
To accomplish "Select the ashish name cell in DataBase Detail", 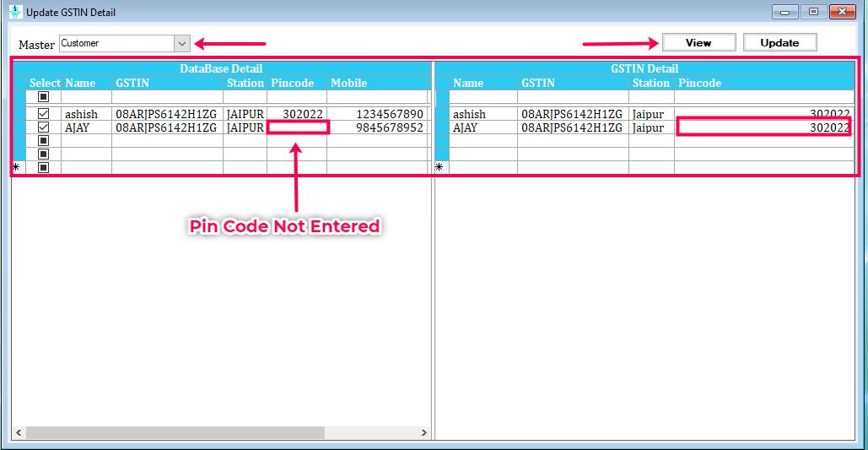I will 86,114.
